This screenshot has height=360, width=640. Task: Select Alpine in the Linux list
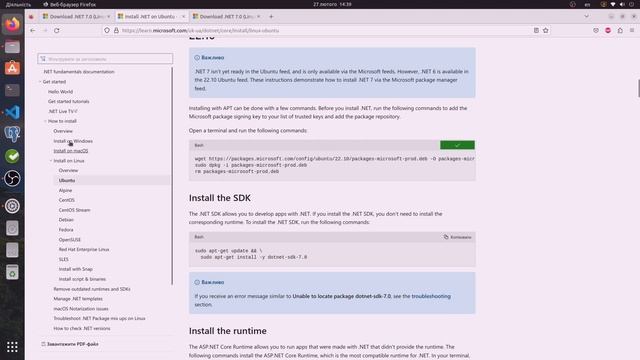pyautogui.click(x=65, y=191)
